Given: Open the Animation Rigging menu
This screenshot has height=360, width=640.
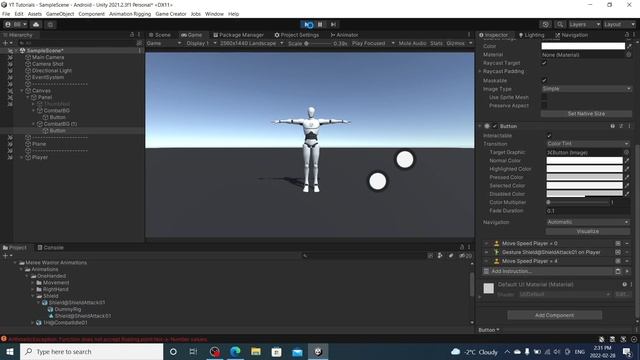Looking at the screenshot, I should tap(130, 14).
